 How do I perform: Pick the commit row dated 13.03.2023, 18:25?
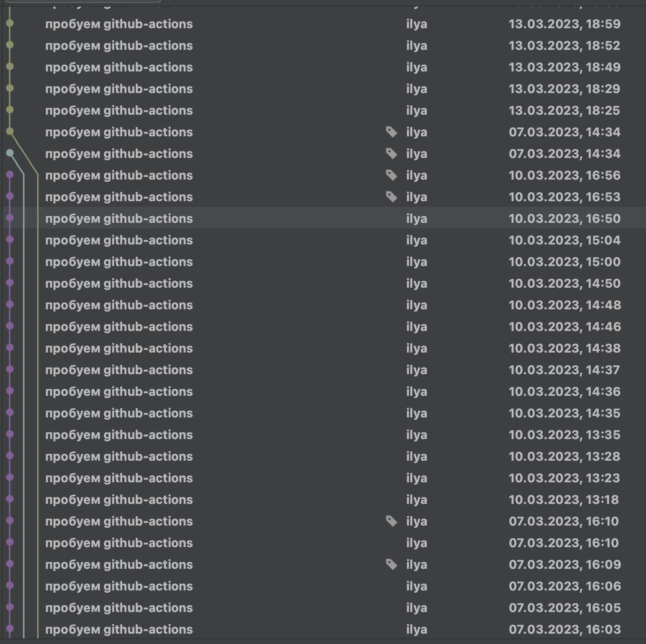click(x=119, y=110)
